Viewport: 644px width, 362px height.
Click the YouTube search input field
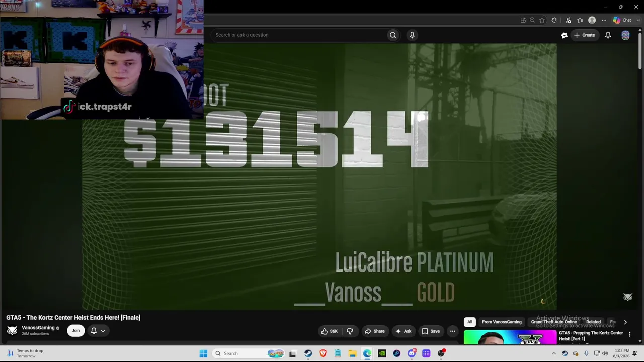pos(299,35)
